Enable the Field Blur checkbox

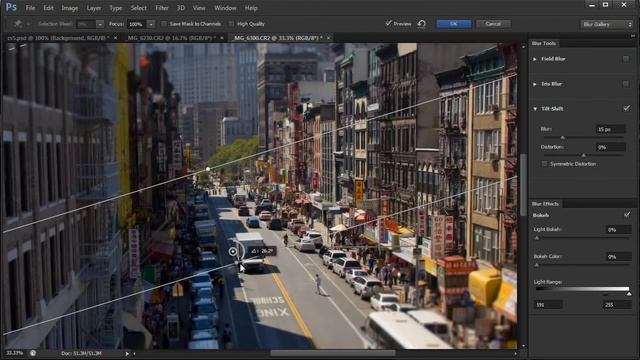click(626, 59)
